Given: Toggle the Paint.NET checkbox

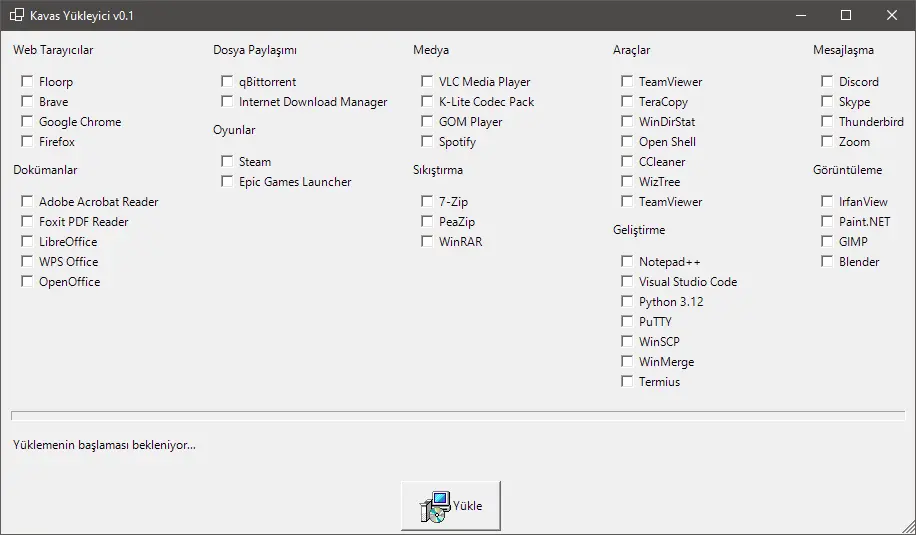Looking at the screenshot, I should click(827, 221).
